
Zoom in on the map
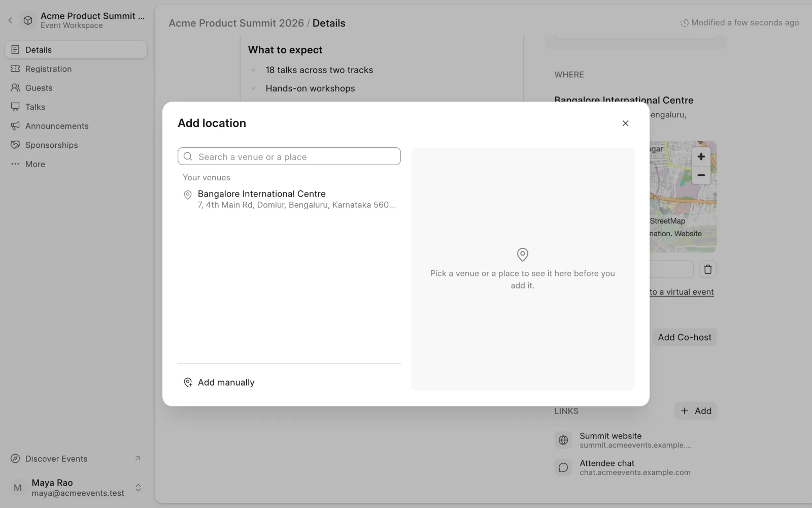701,156
